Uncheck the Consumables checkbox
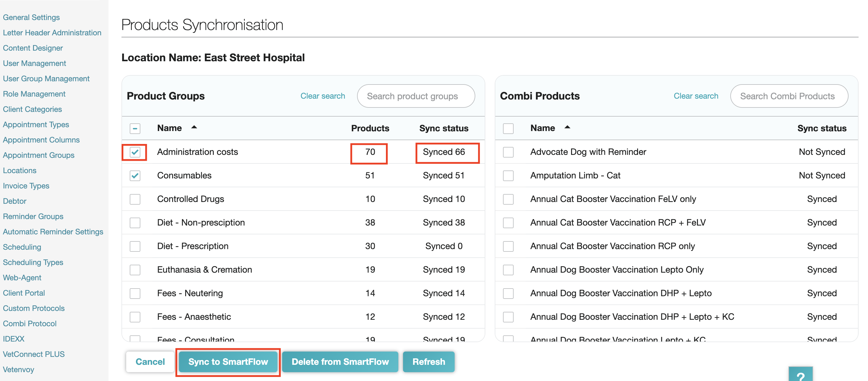Image resolution: width=868 pixels, height=381 pixels. (x=135, y=176)
